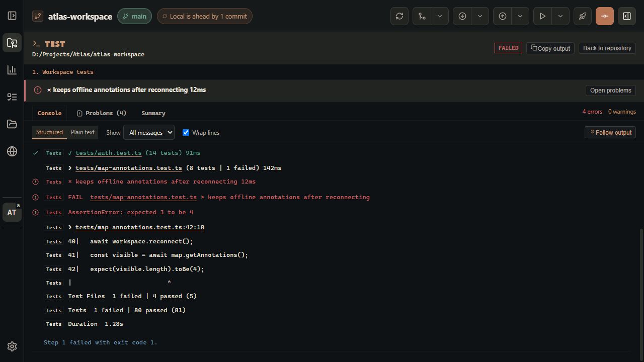Screen dimensions: 644x362
Task: Click Local is ahead by 1 commit status
Action: click(204, 16)
